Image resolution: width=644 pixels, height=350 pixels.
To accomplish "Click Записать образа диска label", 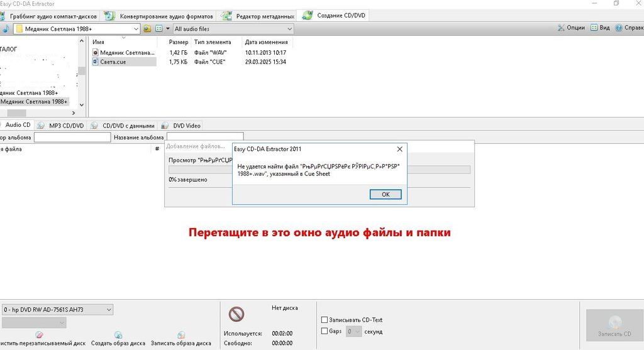I will pyautogui.click(x=181, y=343).
